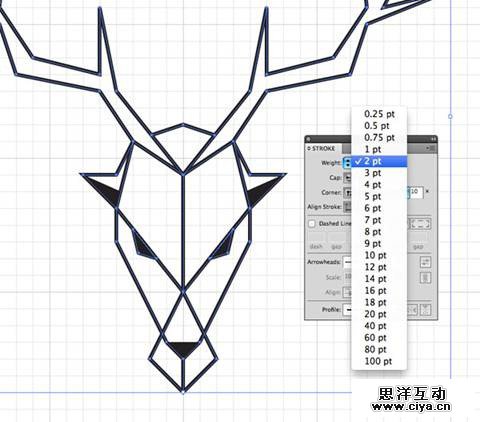Select 100 pt stroke weight option
The width and height of the screenshot is (480, 422).
(379, 361)
